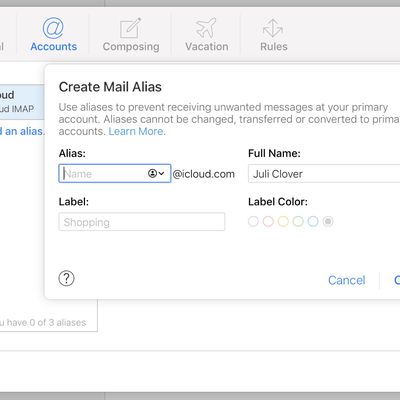Switch to the Composing tab
400x400 pixels.
(131, 35)
